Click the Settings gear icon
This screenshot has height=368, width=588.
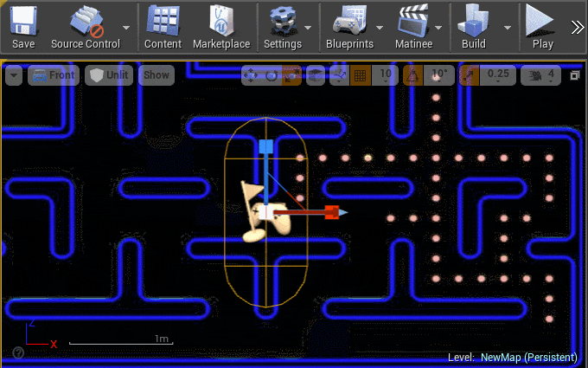click(x=283, y=21)
